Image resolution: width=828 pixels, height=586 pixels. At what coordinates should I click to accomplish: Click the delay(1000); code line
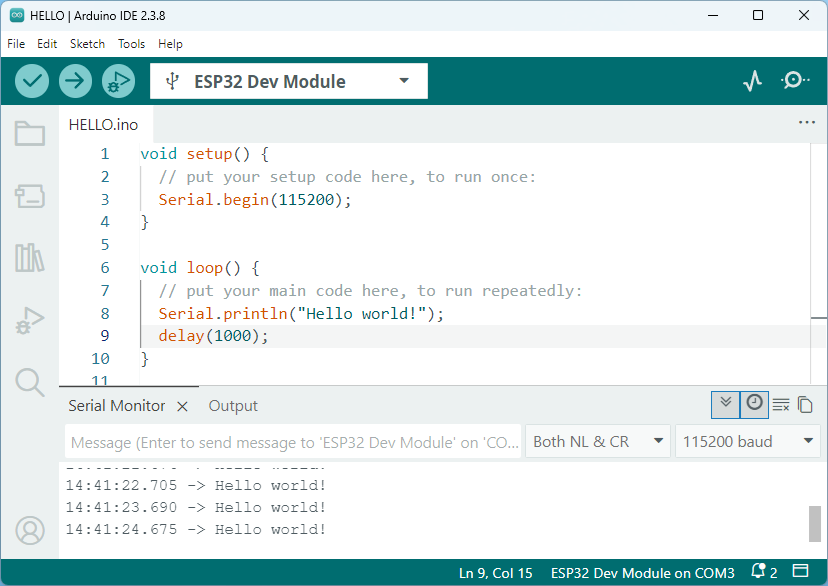point(213,336)
